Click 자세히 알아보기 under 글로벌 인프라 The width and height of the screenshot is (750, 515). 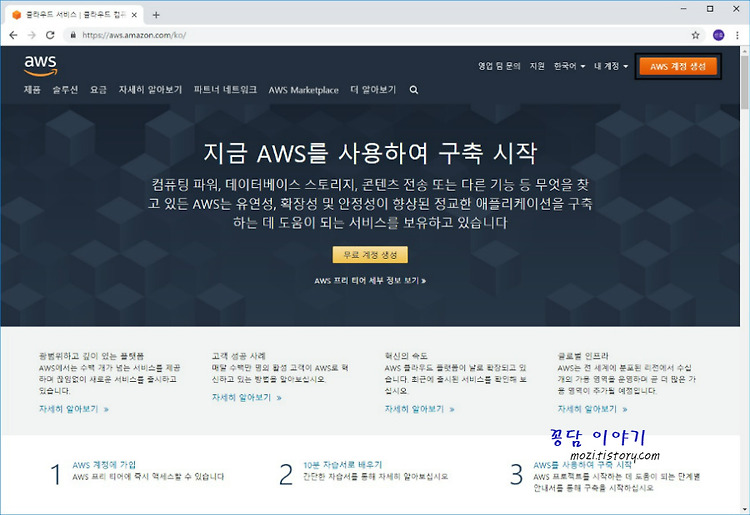coord(592,409)
